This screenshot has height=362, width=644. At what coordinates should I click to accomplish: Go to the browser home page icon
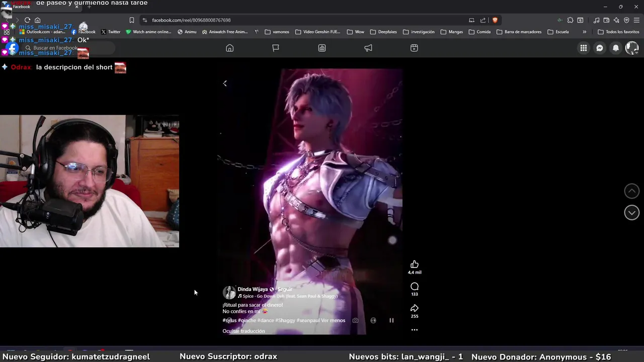pos(37,20)
